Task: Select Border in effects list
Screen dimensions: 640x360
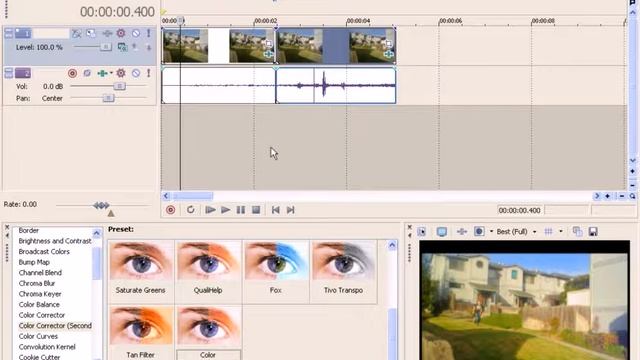Action: point(29,231)
